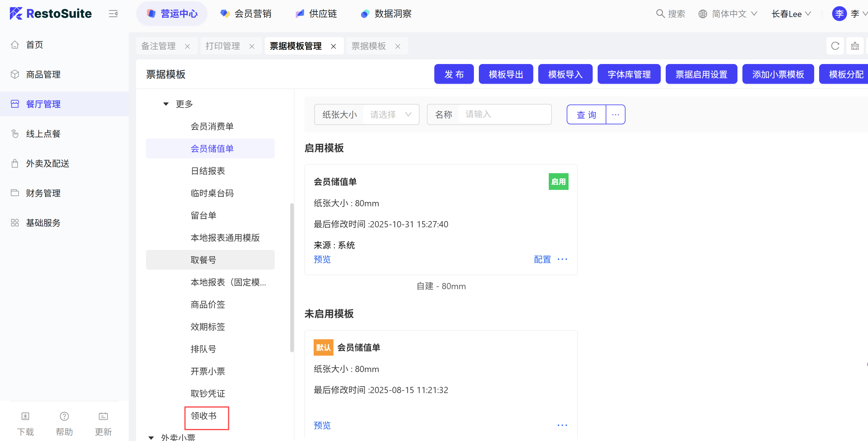The image size is (868, 441).
Task: Close the 打印管理 tab
Action: pyautogui.click(x=252, y=46)
